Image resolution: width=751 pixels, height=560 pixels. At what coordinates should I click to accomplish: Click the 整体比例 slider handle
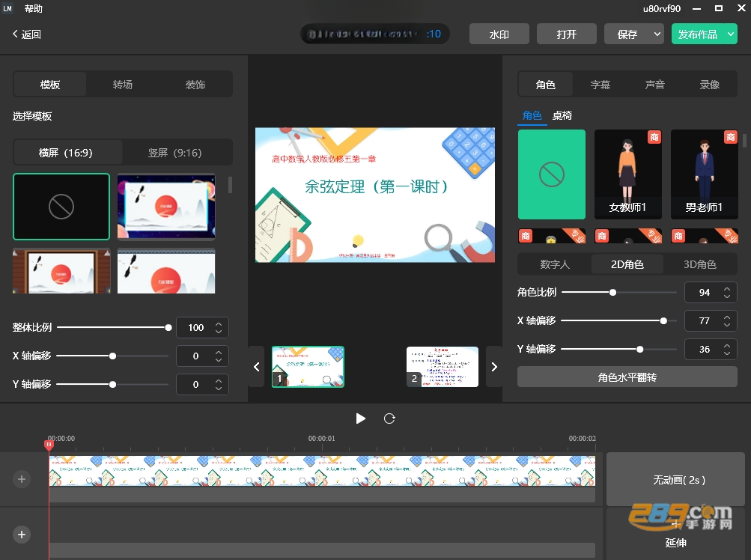click(168, 328)
